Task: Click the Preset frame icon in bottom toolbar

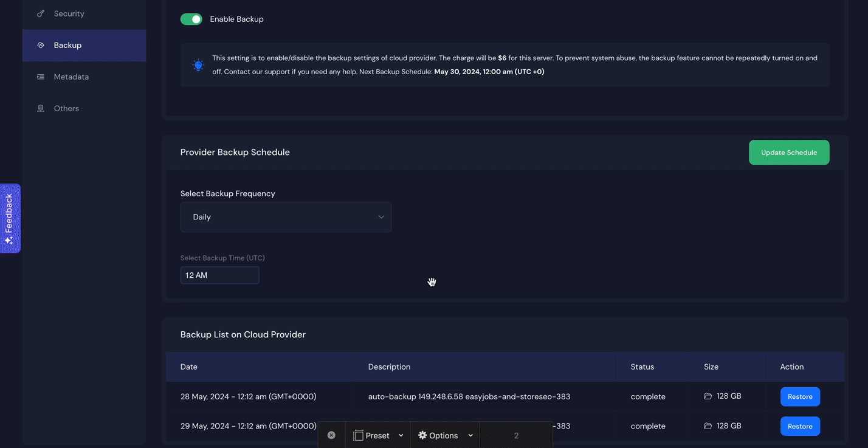Action: 359,435
